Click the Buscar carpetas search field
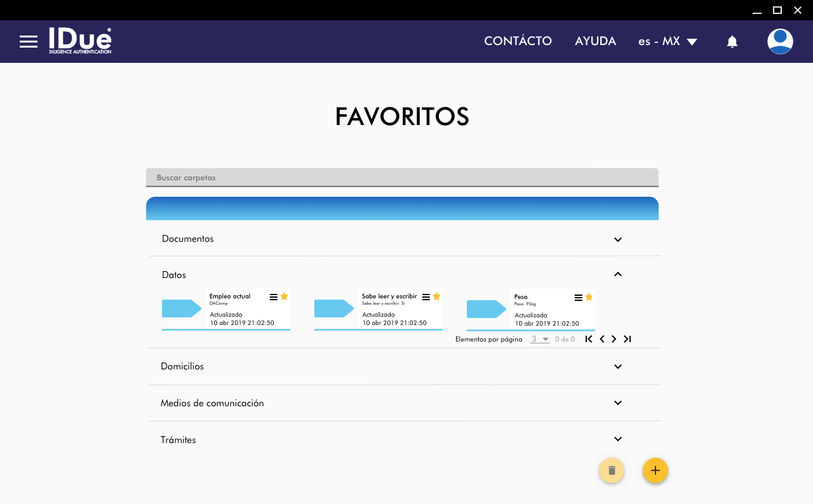The image size is (813, 504). 402,178
